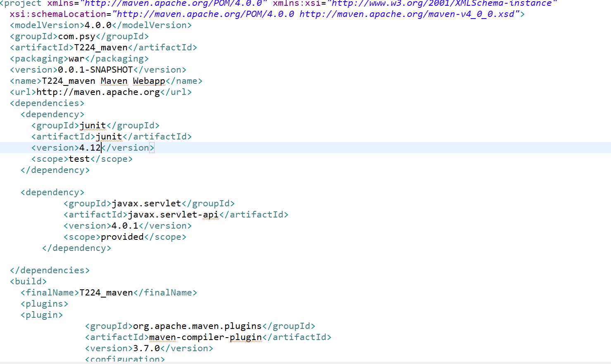Click the finalName value T224_maven
The height and width of the screenshot is (364, 611).
click(106, 293)
